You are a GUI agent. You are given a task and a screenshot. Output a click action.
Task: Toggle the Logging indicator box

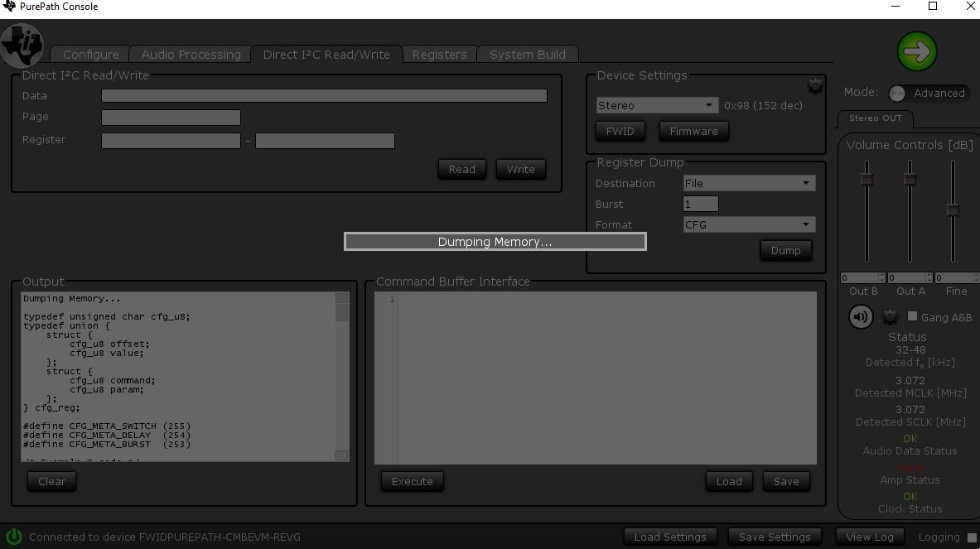coord(972,537)
